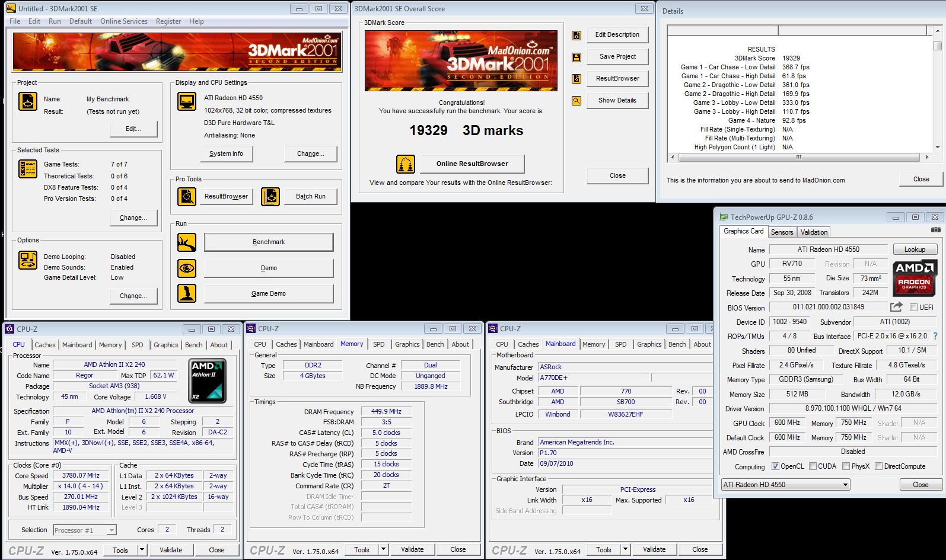Click the monitor icon in Display and CPU Settings
The height and width of the screenshot is (560, 946).
[x=187, y=101]
